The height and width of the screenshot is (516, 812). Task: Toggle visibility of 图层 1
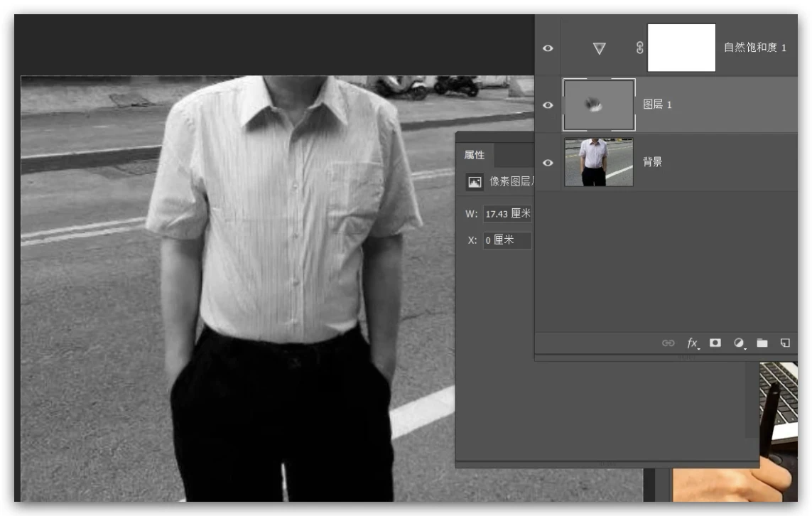tap(548, 105)
